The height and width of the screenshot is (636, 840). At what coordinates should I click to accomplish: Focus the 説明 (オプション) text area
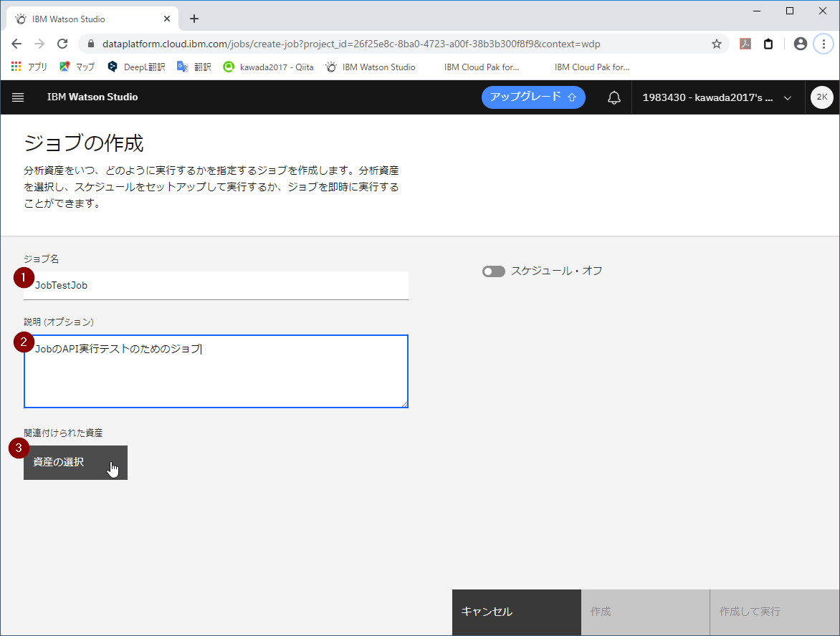216,371
